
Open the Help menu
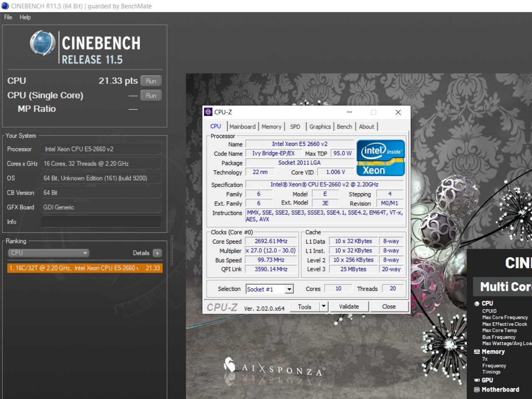(x=25, y=17)
